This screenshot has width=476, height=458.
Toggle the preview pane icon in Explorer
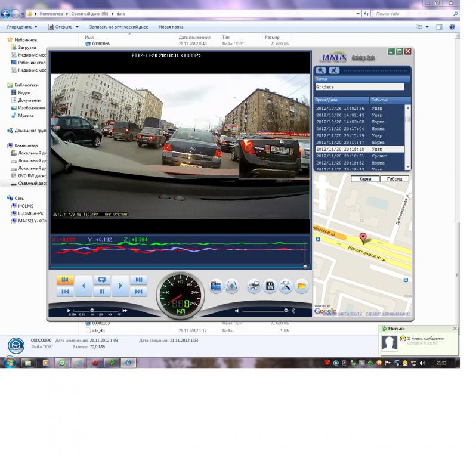pyautogui.click(x=439, y=27)
